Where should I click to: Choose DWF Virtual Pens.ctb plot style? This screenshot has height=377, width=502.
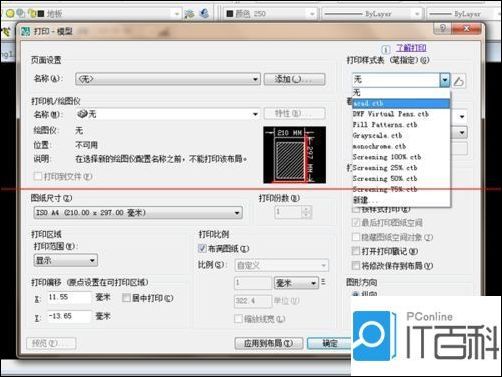pos(401,114)
